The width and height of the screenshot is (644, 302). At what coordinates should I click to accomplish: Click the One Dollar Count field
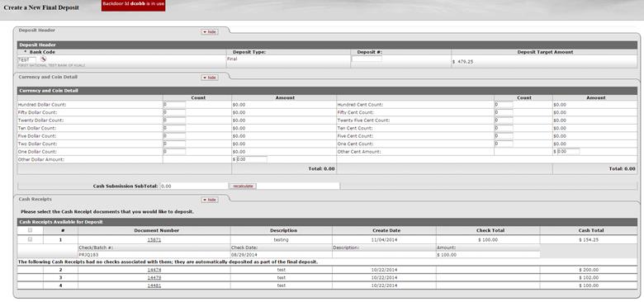point(174,151)
